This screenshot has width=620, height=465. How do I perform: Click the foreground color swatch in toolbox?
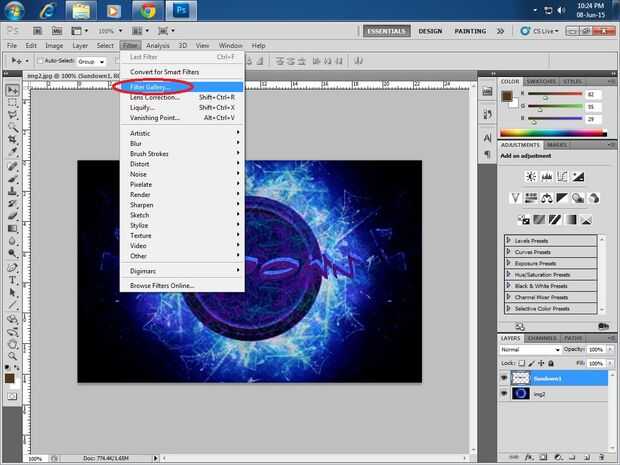[10, 378]
